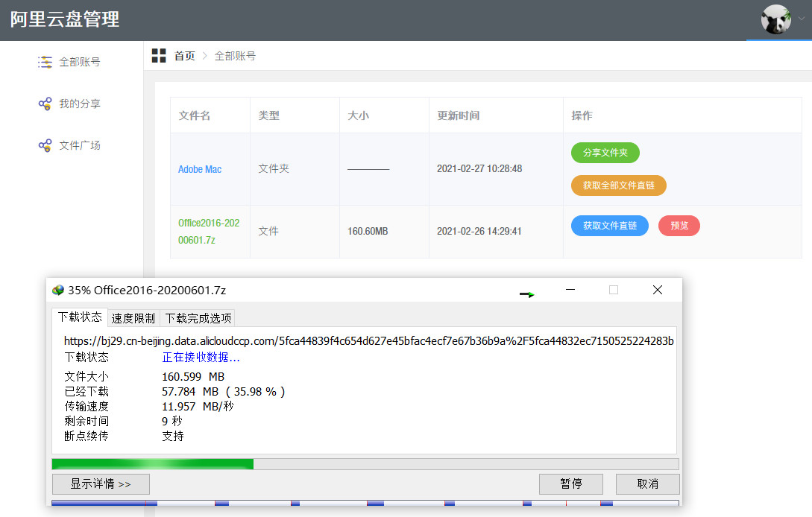Click the blue 获取文件直链 button
This screenshot has height=517, width=812.
coord(609,226)
